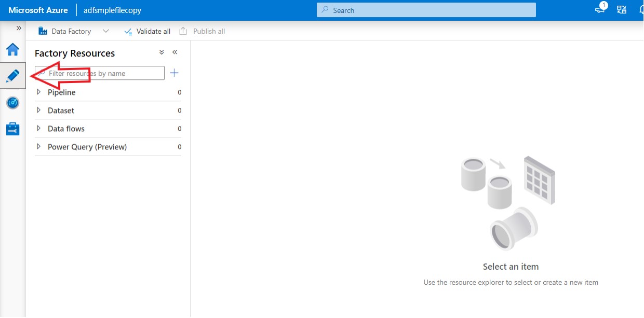Select the Pipeline label
This screenshot has width=644, height=318.
tap(62, 92)
